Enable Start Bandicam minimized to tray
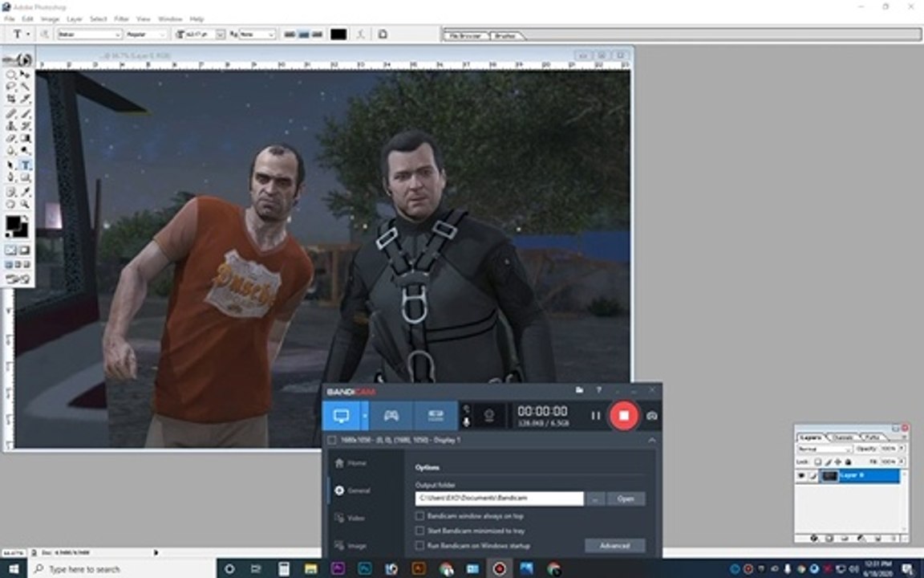This screenshot has width=924, height=578. (x=419, y=530)
